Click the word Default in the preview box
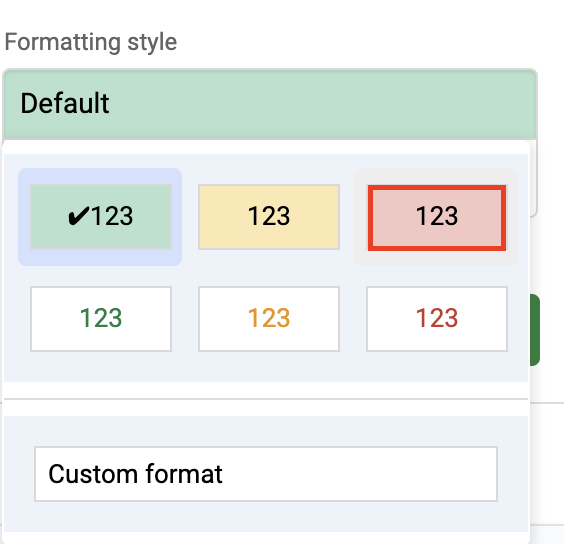 click(x=65, y=103)
